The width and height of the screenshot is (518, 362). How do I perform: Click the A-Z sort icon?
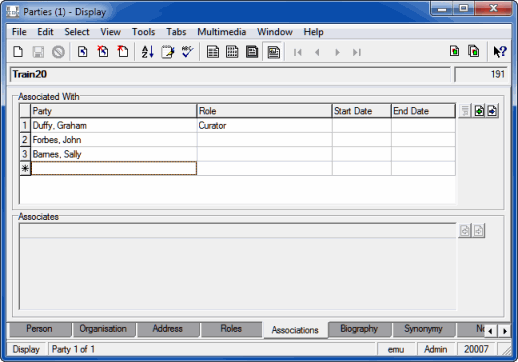point(147,52)
